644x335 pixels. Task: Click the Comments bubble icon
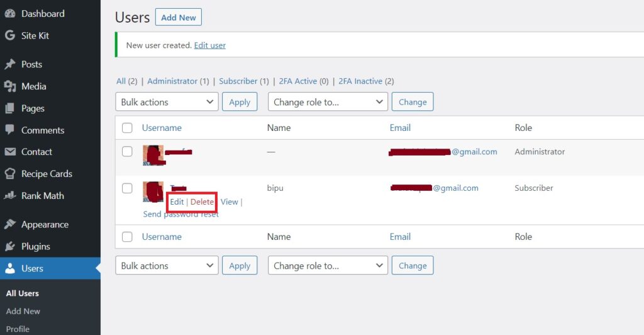click(x=10, y=130)
